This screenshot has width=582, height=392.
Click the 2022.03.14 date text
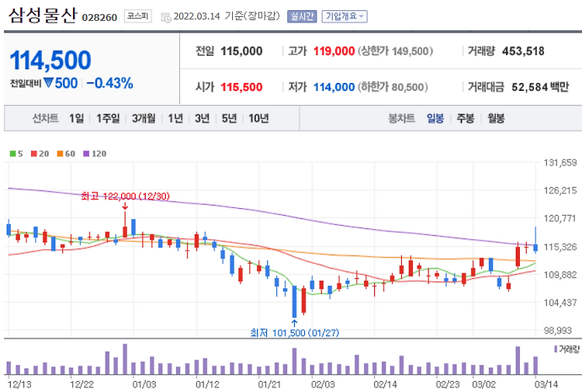point(197,16)
